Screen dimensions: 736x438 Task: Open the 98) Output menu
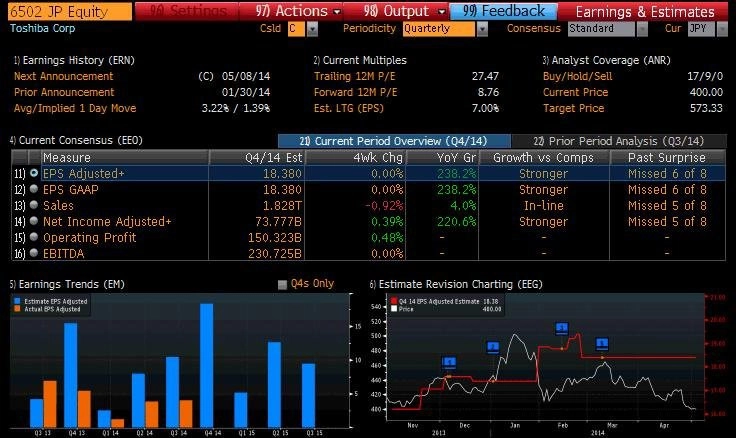coord(397,11)
